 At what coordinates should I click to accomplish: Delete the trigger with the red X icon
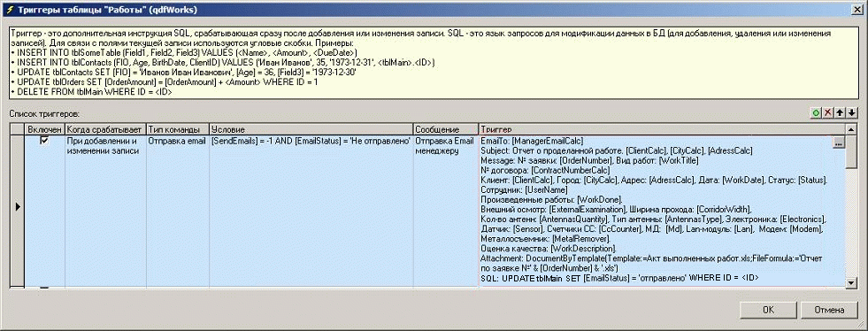pyautogui.click(x=828, y=113)
